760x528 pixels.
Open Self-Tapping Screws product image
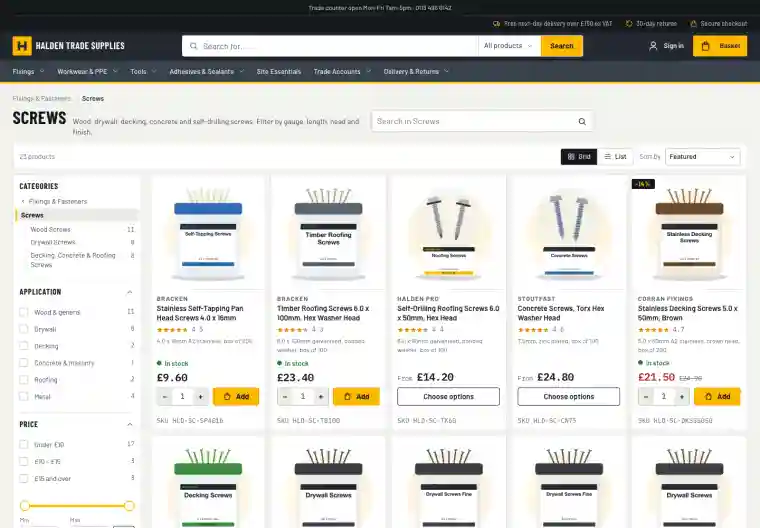tap(208, 234)
